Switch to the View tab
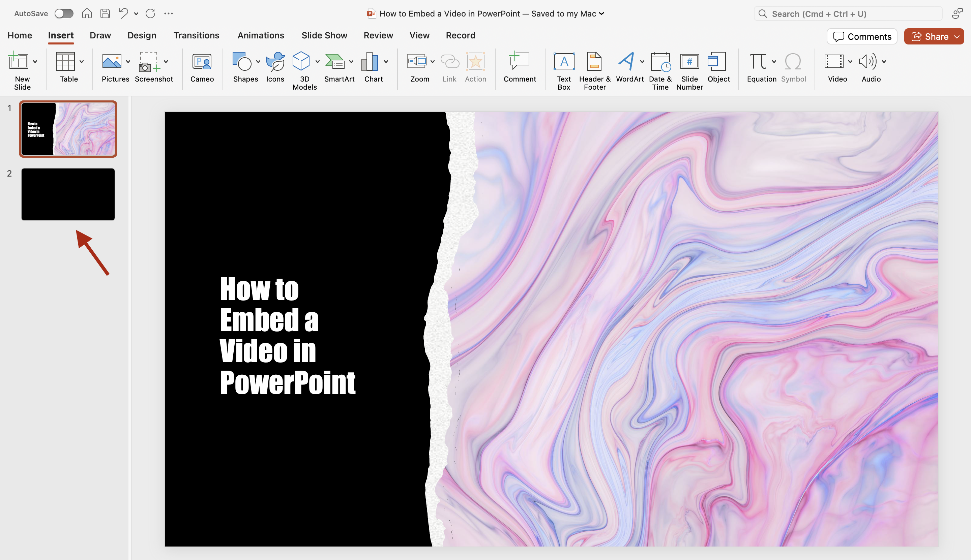Screen dimensions: 971x560 419,35
